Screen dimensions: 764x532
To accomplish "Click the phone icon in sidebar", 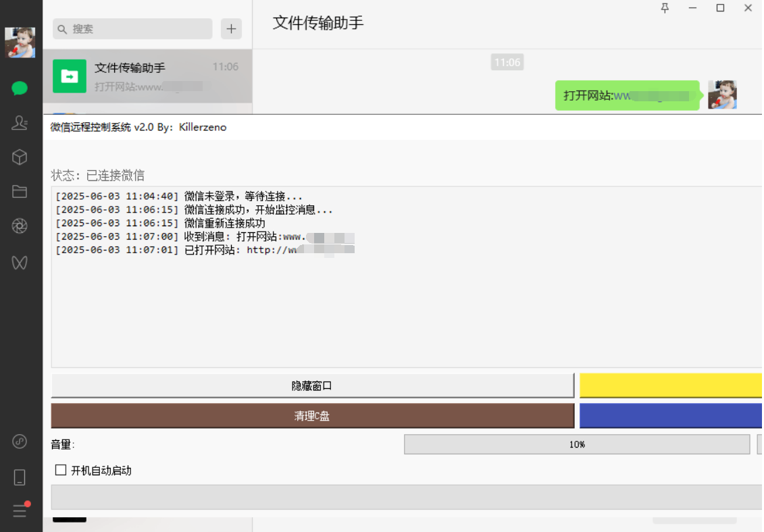I will point(19,477).
